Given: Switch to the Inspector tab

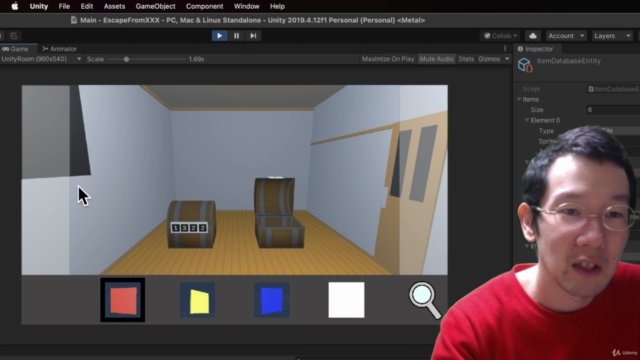Looking at the screenshot, I should (x=536, y=49).
